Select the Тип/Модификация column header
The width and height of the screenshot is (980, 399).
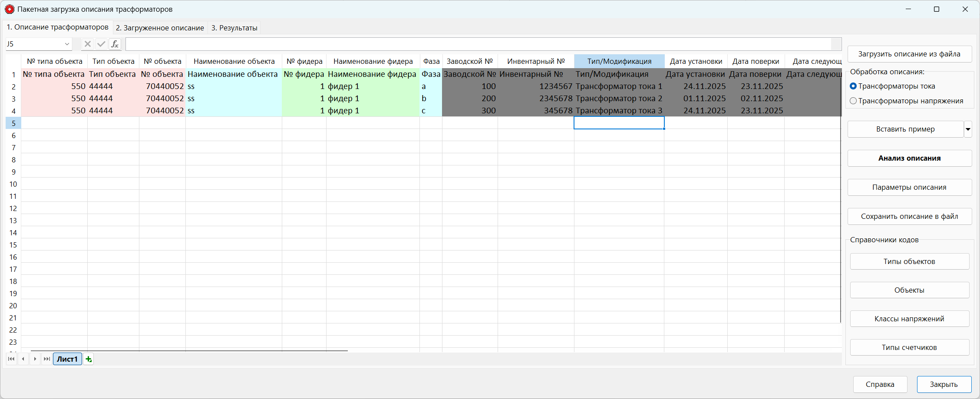click(x=619, y=61)
